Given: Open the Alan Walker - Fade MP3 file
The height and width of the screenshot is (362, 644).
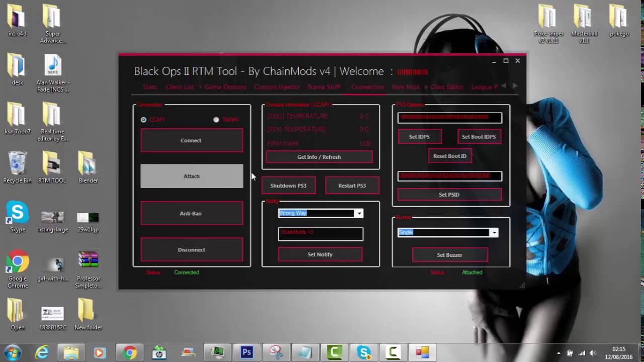Looking at the screenshot, I should tap(53, 74).
